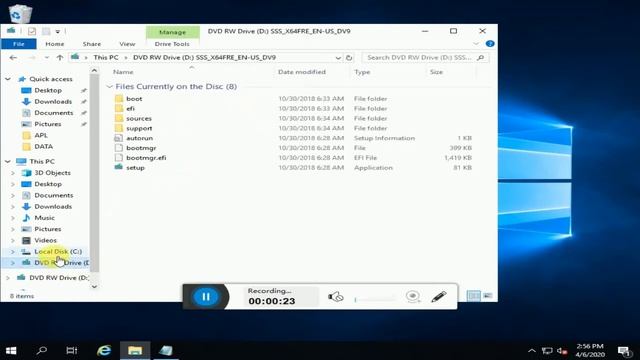
Task: Open the Share ribbon tab
Action: [92, 44]
